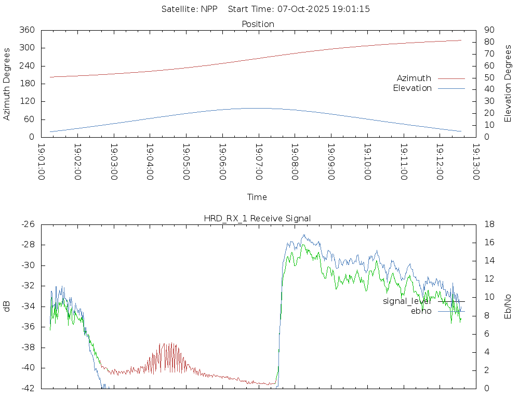
Task: Click the Elevation legend label
Action: pos(412,88)
